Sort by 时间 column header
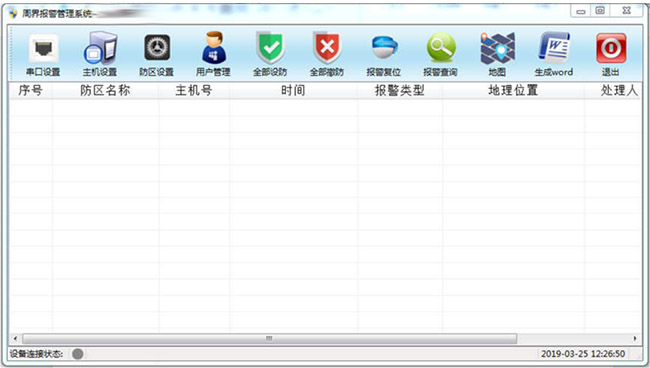 tap(293, 90)
